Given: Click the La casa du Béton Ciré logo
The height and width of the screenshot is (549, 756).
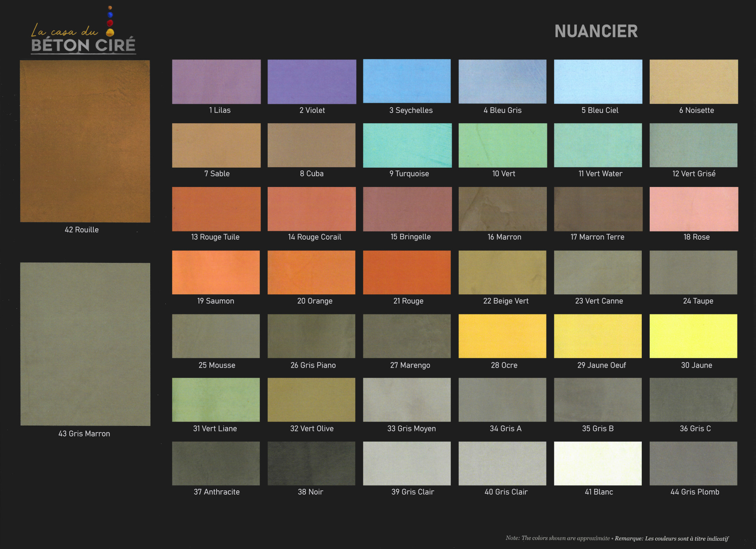Looking at the screenshot, I should click(83, 30).
